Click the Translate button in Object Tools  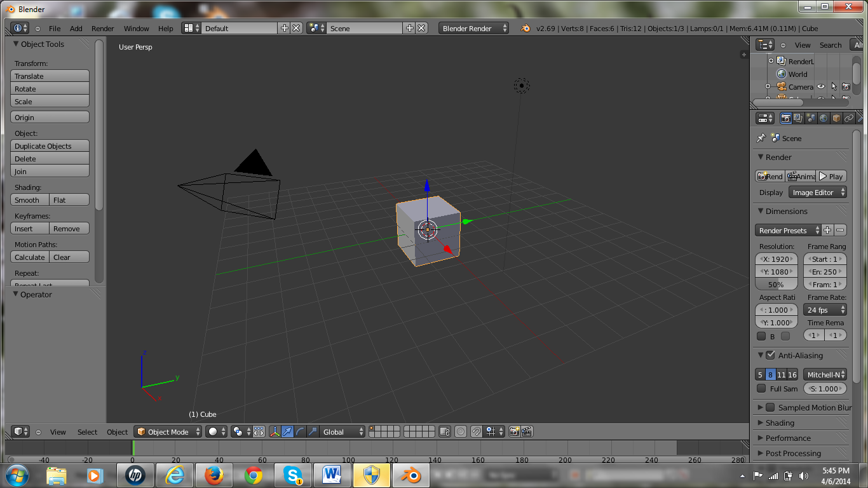click(50, 76)
